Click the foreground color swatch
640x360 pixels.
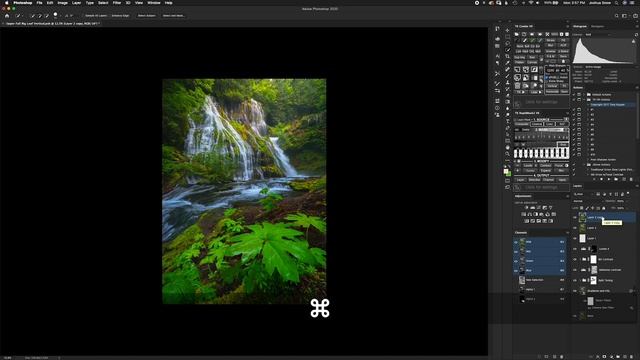click(506, 171)
